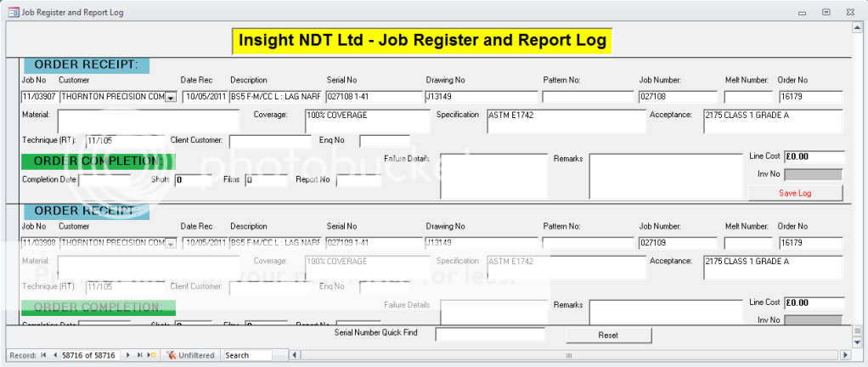Focus the Serial Number Quick Find field
This screenshot has height=367, width=868.
tap(489, 335)
